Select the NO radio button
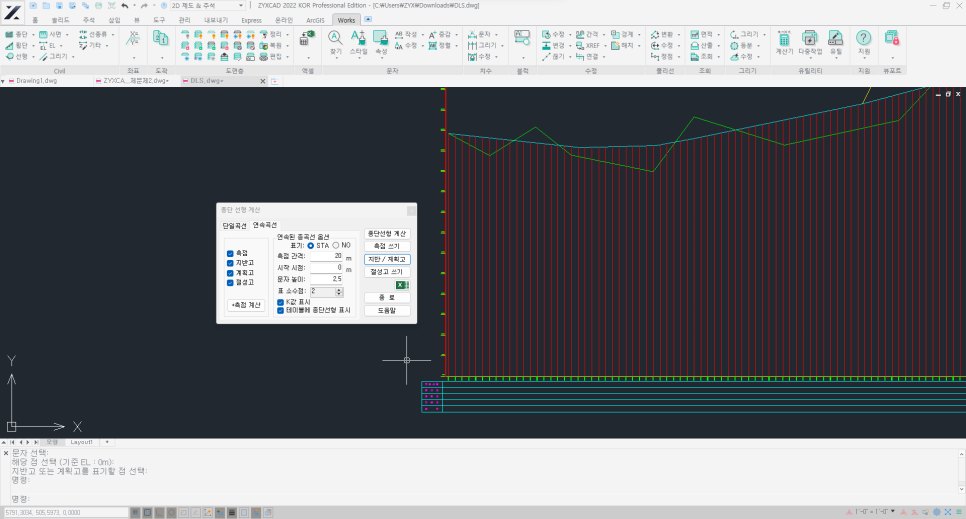 336,245
